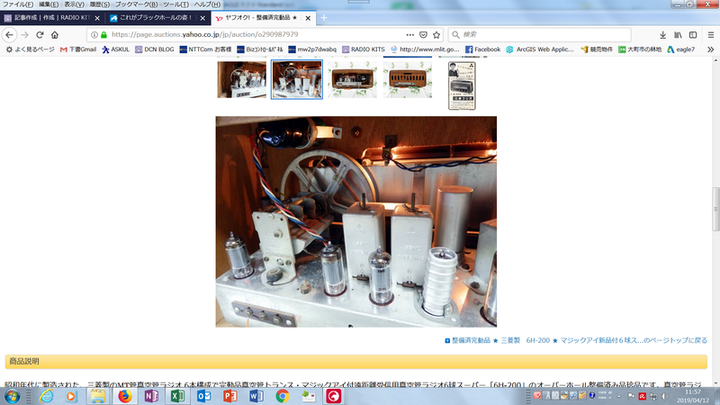This screenshot has width=720, height=405.
Task: Open the DCN BLOG bookmark
Action: pos(154,49)
